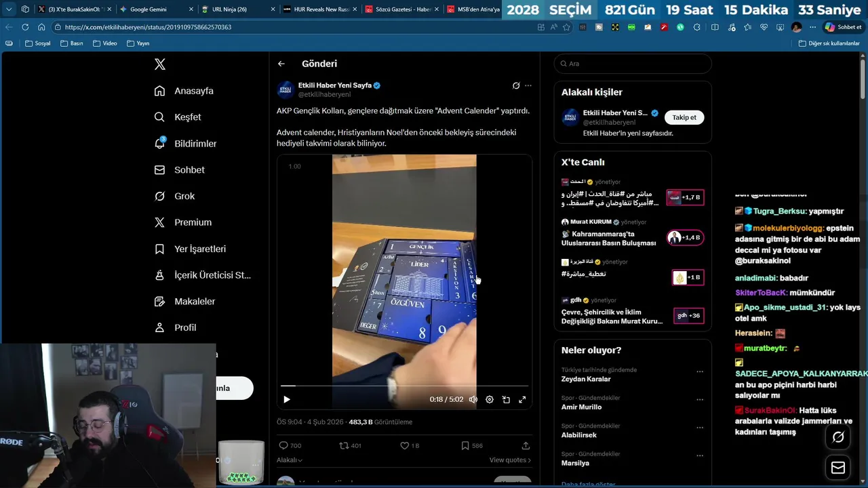The height and width of the screenshot is (488, 868).
Task: Open Yer İşaretleri bookmarks
Action: tap(190, 249)
